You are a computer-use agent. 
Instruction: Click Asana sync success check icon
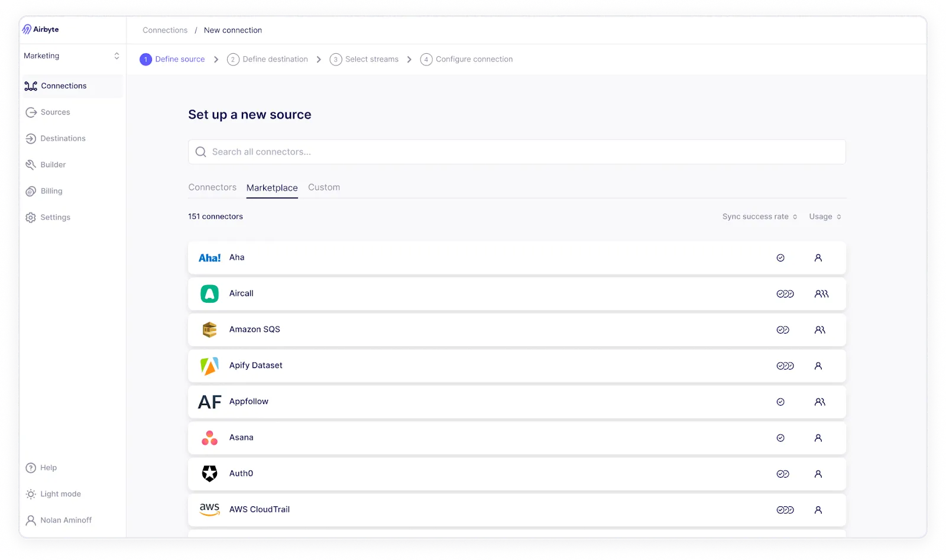(x=780, y=438)
